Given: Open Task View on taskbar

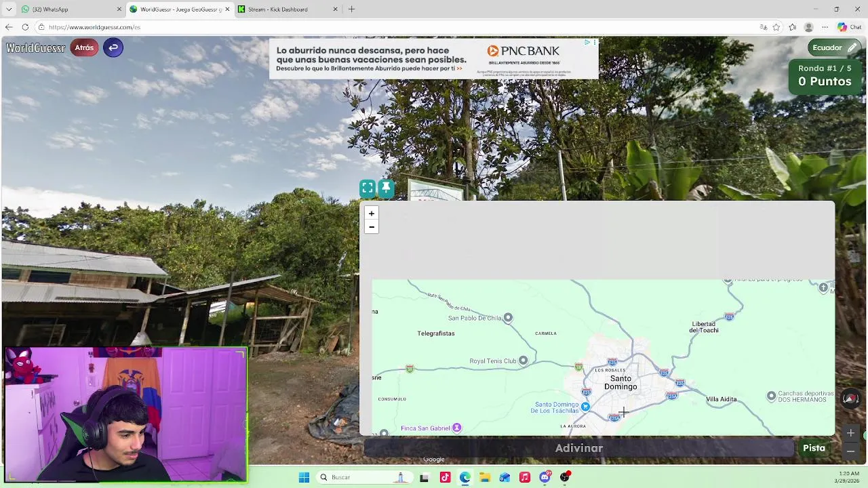Looking at the screenshot, I should tap(424, 477).
